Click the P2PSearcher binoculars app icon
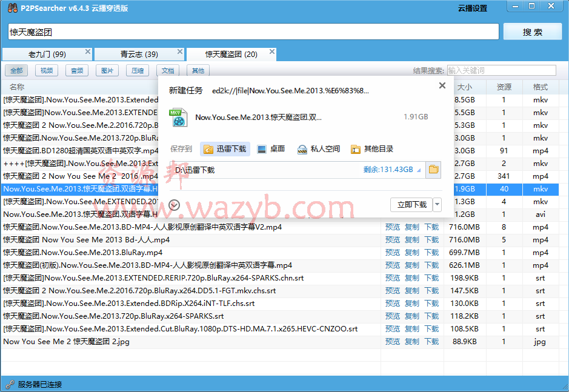The height and width of the screenshot is (392, 569). pos(12,8)
